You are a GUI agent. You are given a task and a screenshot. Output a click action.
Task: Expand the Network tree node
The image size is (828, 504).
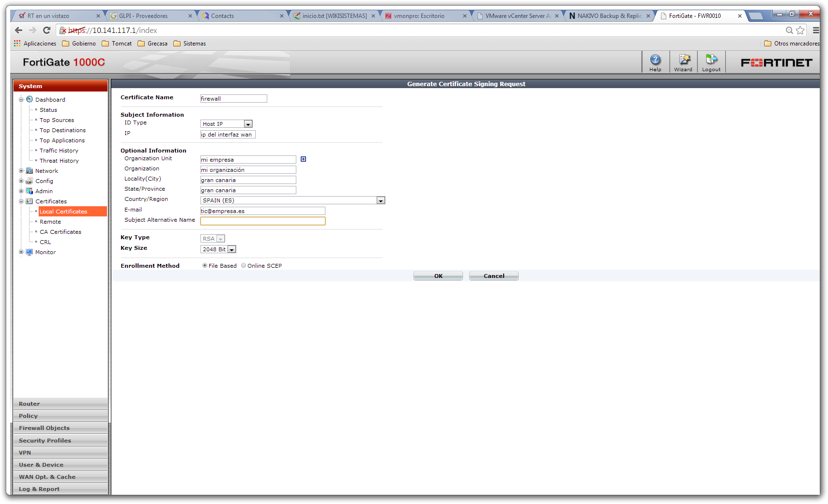(x=21, y=171)
